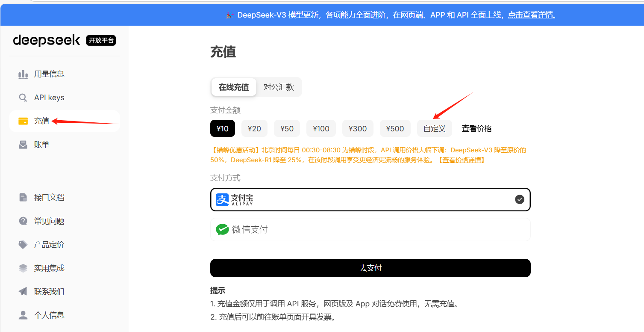644x332 pixels.
Task: Click the 错峰优惠活动 promo text
Action: click(368, 155)
